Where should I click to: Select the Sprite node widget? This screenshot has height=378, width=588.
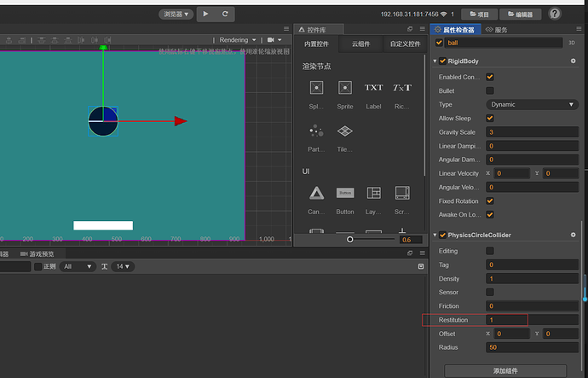tap(345, 87)
